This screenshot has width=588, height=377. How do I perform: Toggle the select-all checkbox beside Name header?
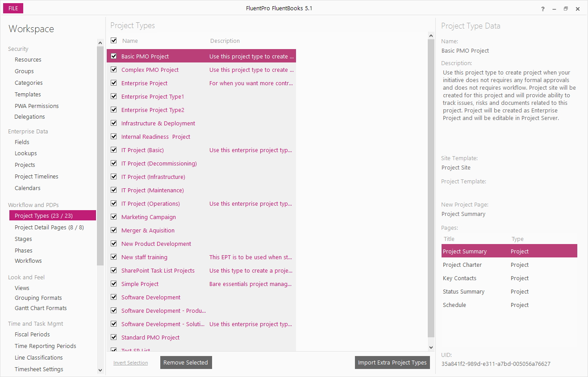[114, 41]
